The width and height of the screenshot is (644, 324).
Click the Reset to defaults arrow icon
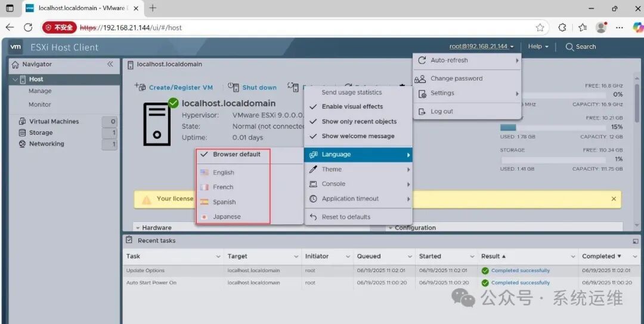313,217
